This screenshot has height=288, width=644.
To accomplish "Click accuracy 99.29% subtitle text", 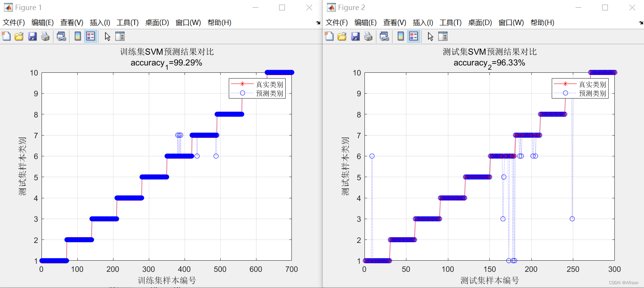I will click(166, 63).
